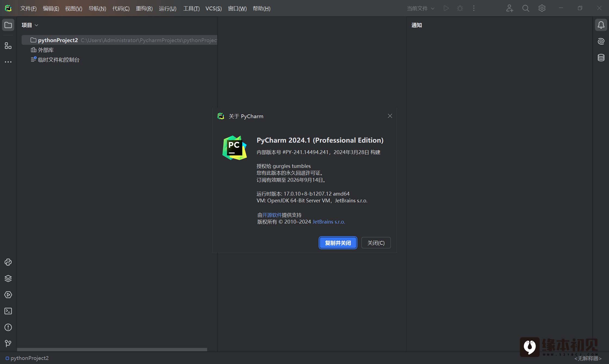Image resolution: width=609 pixels, height=364 pixels.
Task: Open the open-source software link 开源软件
Action: click(x=272, y=215)
